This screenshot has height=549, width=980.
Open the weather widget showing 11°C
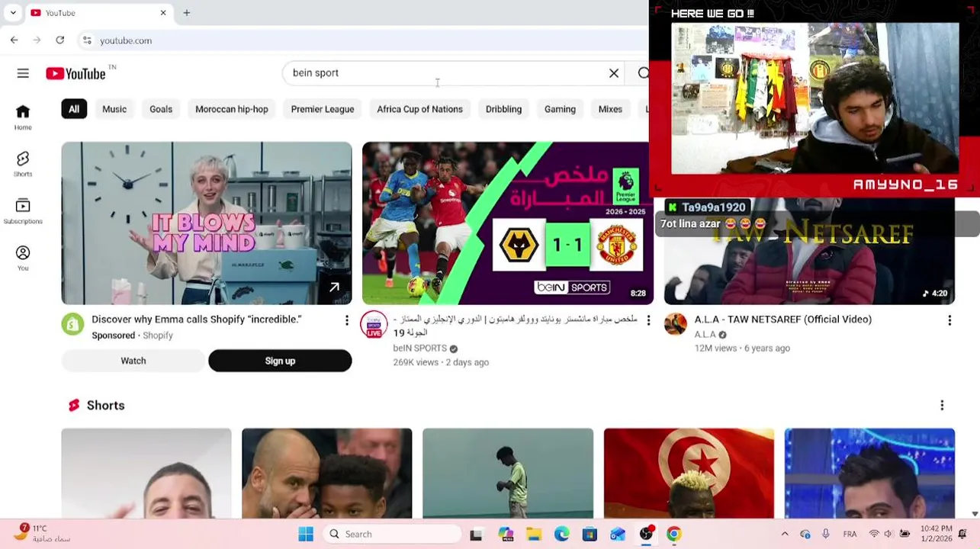click(x=42, y=534)
